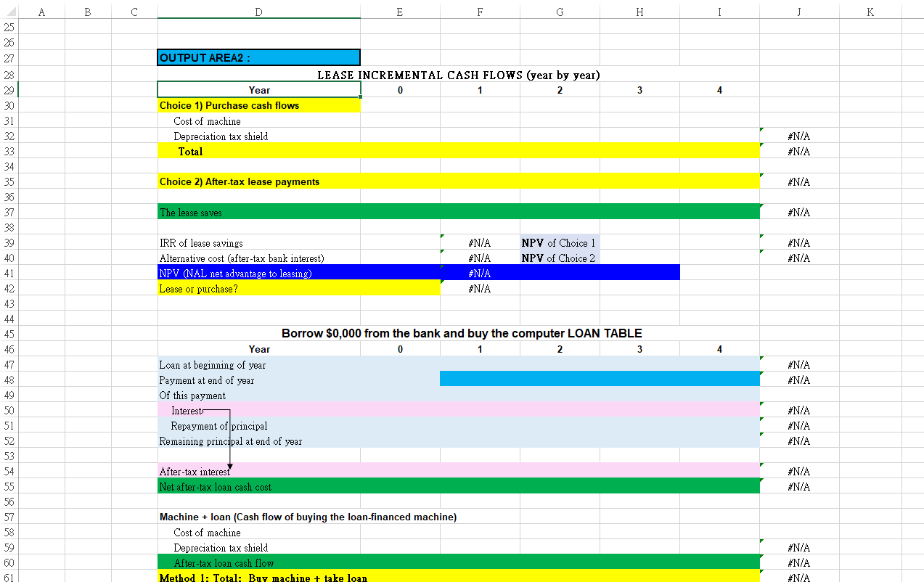924x582 pixels.
Task: Click the OUTPUT AREA2 cell
Action: [259, 57]
